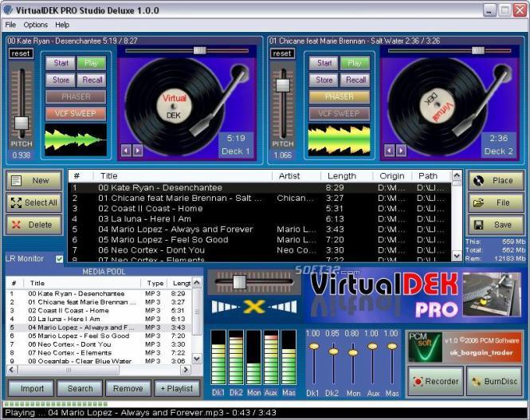Click Mon volume fader knob
Image resolution: width=530 pixels, height=420 pixels.
(353, 352)
